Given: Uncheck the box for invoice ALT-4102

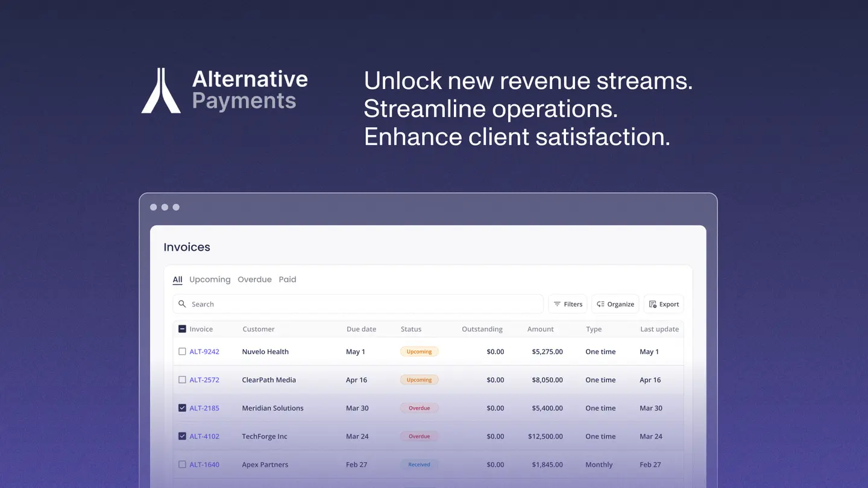Looking at the screenshot, I should tap(182, 436).
